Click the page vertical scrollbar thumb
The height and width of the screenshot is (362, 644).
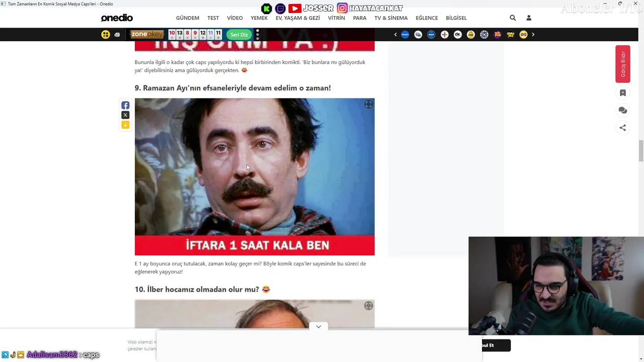[641, 151]
